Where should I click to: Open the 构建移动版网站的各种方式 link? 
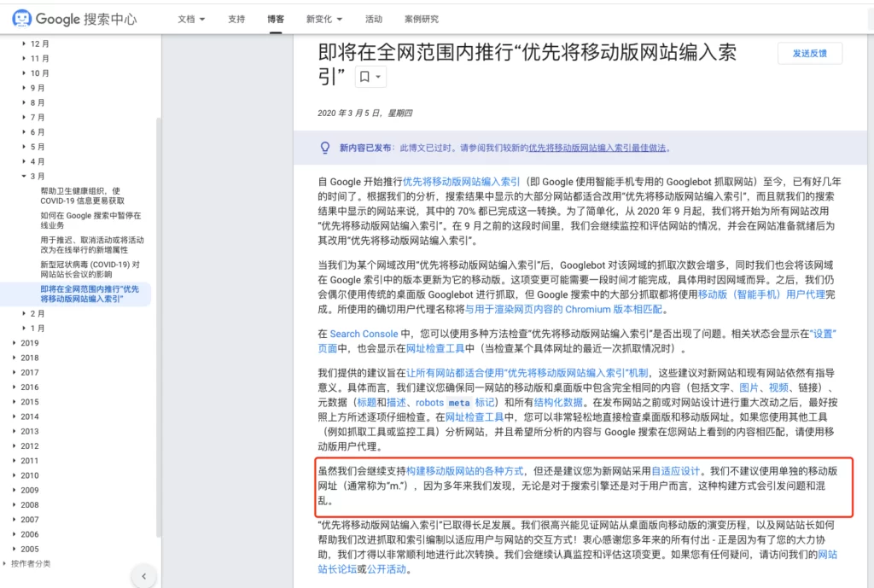pos(465,471)
